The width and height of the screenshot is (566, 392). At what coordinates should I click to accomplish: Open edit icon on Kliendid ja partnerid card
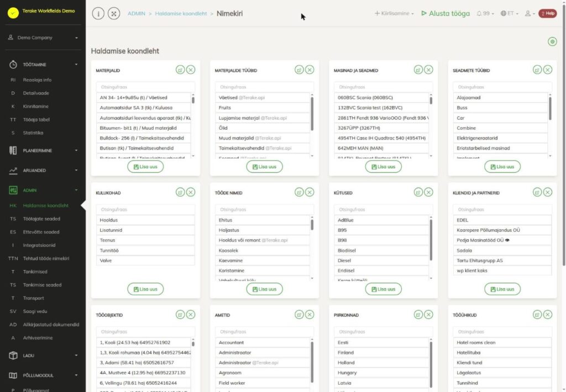pos(537,192)
